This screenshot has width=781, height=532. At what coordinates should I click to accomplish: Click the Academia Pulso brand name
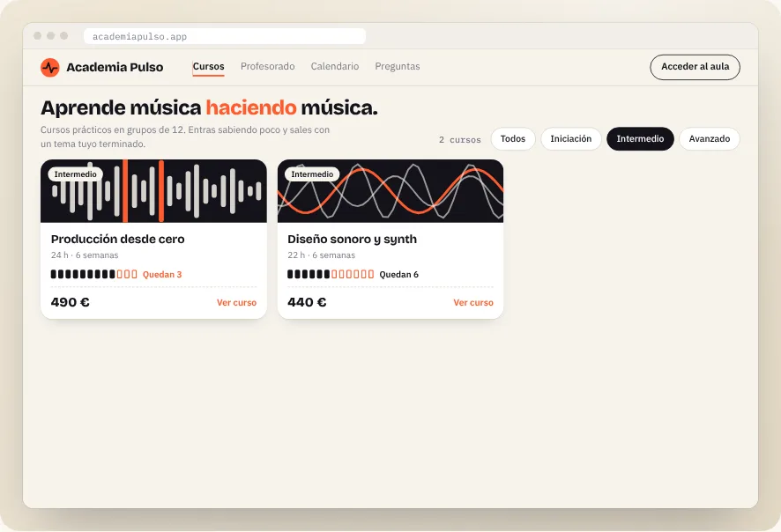(x=115, y=67)
